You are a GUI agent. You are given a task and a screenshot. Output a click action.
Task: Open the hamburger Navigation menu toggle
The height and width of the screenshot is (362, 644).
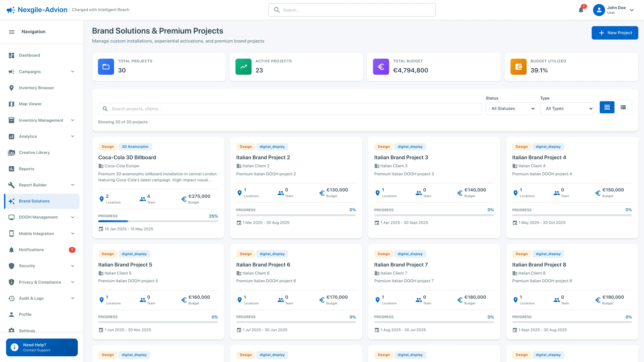pos(12,32)
